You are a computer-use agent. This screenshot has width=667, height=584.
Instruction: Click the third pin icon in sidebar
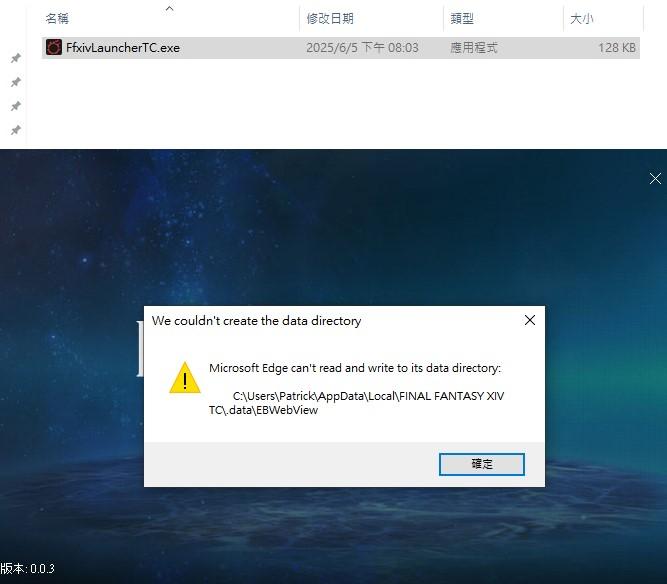(x=16, y=106)
